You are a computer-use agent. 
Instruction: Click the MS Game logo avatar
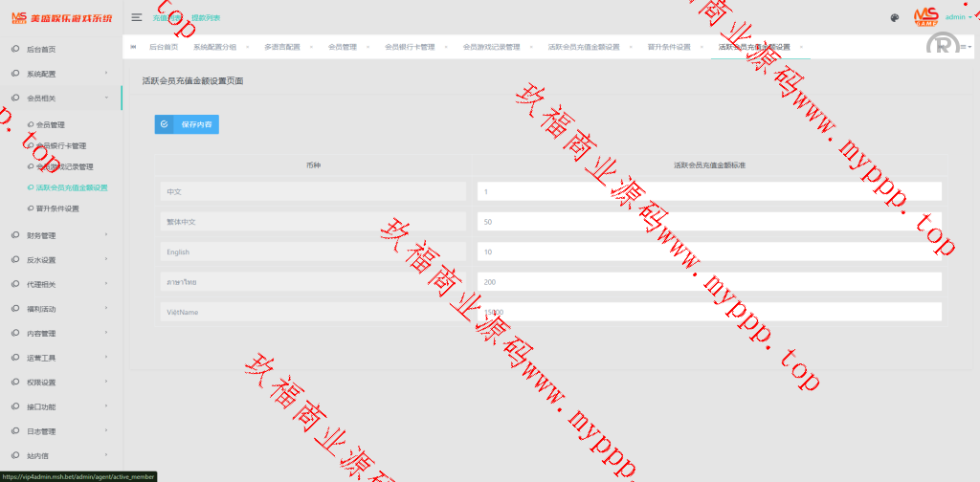(925, 16)
